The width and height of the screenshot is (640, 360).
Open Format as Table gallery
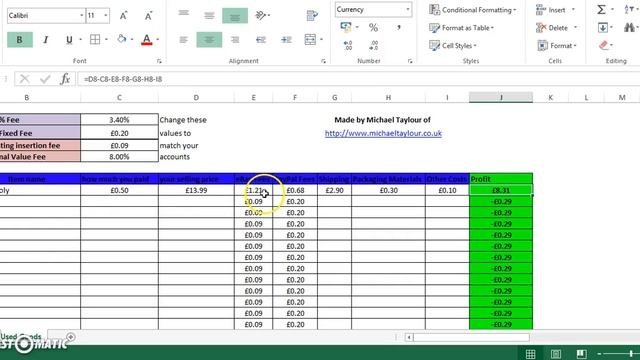462,28
